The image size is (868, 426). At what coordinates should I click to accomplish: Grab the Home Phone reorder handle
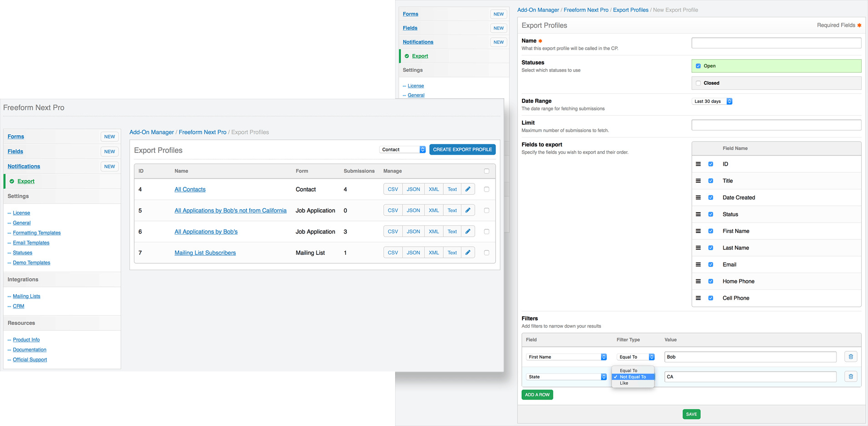point(698,281)
